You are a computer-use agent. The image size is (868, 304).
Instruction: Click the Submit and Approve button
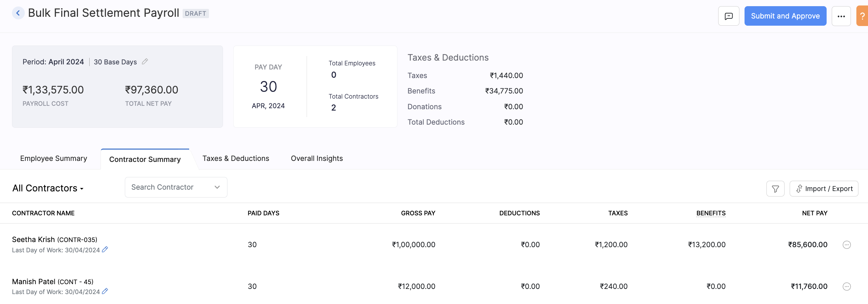[x=785, y=16]
